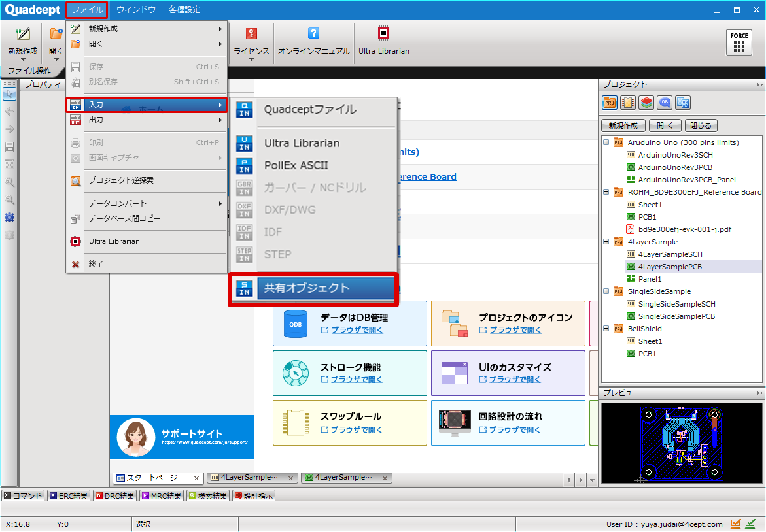Click the component library icon in project panel

(628, 103)
